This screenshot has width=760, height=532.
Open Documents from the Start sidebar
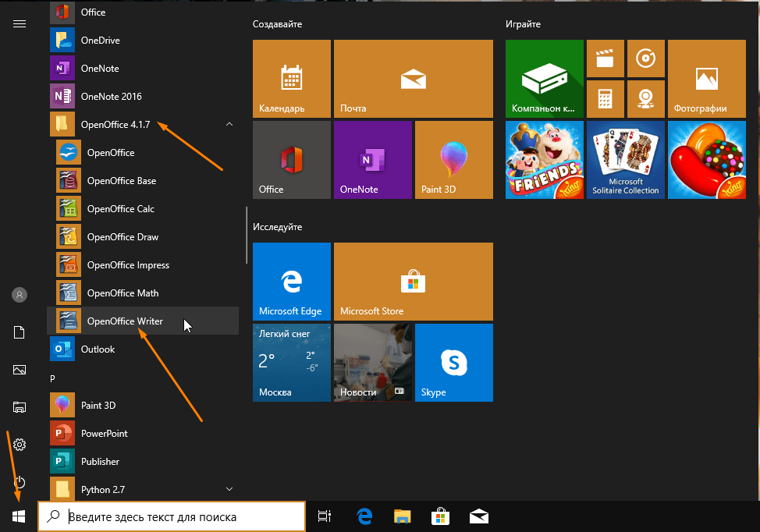click(20, 332)
